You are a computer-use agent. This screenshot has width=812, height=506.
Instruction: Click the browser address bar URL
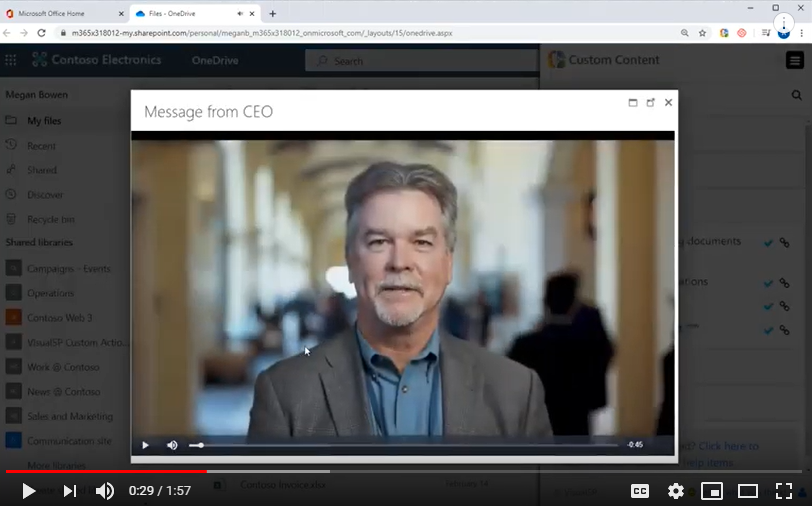(x=262, y=33)
